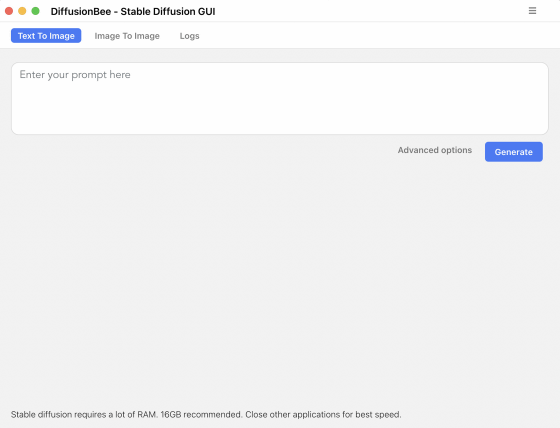Click the RAM recommendation text at bottom
The width and height of the screenshot is (560, 428).
(206, 414)
